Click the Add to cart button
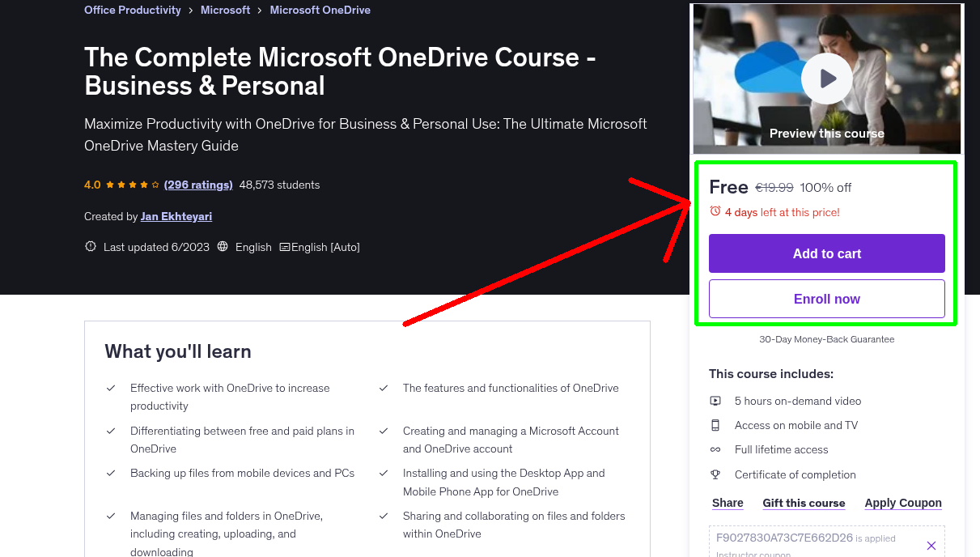980x557 pixels. [827, 253]
